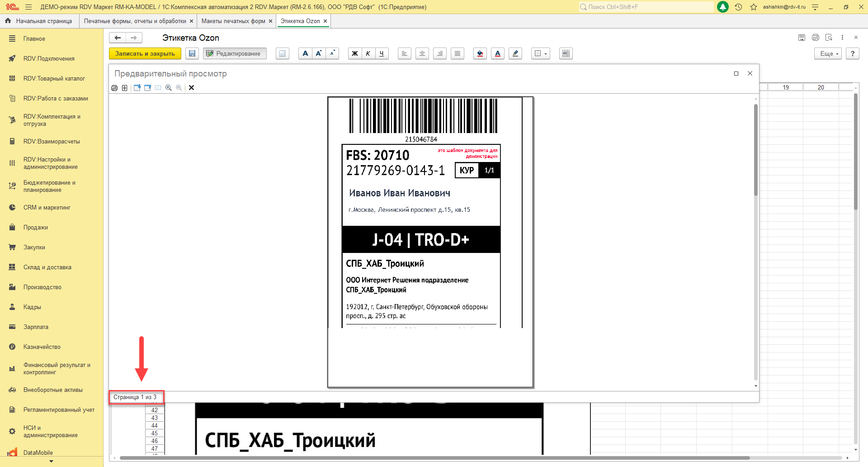
Task: Pick the text color (red-underlined A)
Action: [498, 53]
